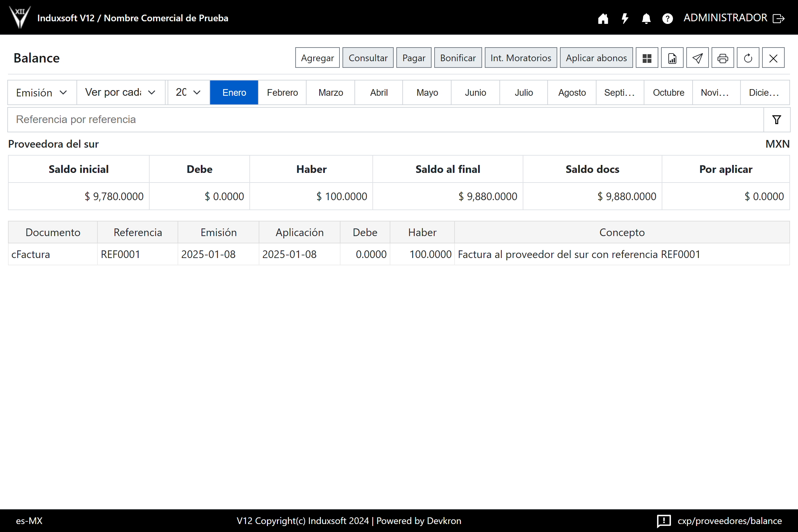Image resolution: width=798 pixels, height=532 pixels.
Task: Click the help question mark icon
Action: [x=667, y=18]
